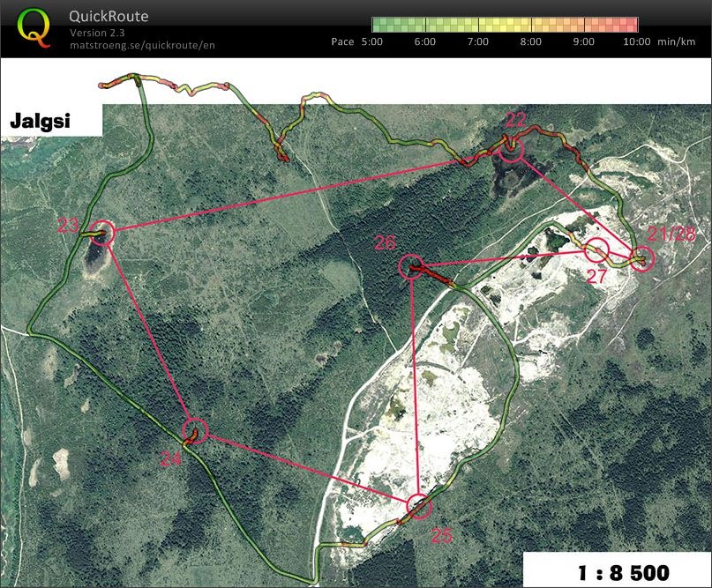Click the red slow segment near control 26
This screenshot has height=588, width=712.
click(431, 276)
